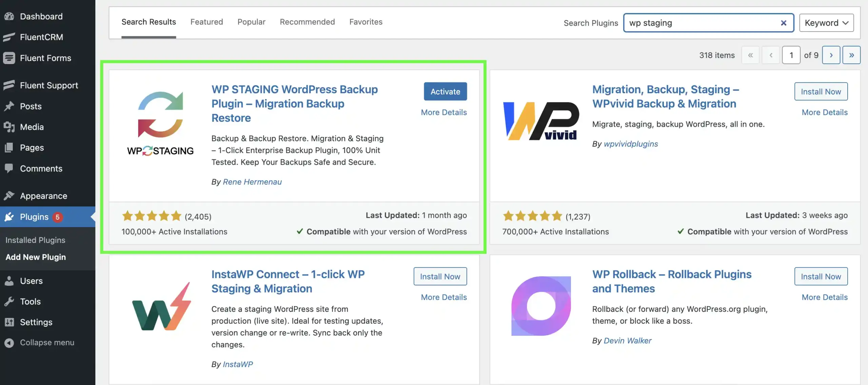Click '700,000+ Active Installations' text
Viewport: 868px width, 385px height.
coord(555,231)
